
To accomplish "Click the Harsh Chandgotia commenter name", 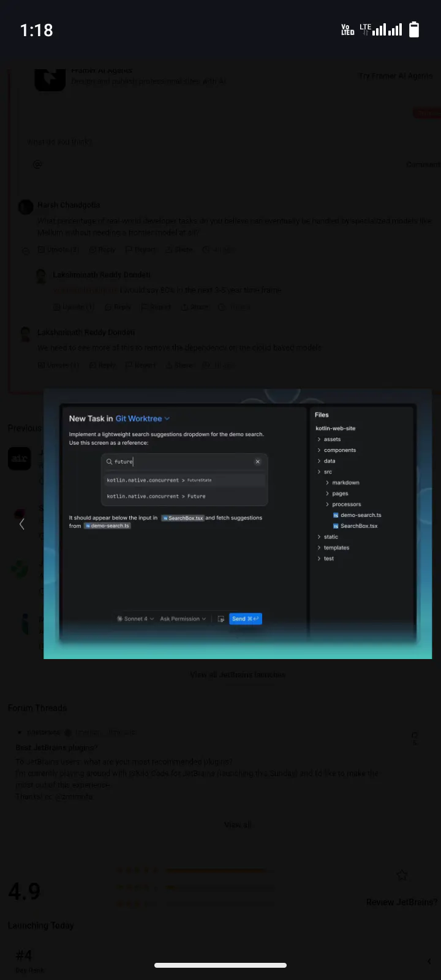I will point(69,205).
